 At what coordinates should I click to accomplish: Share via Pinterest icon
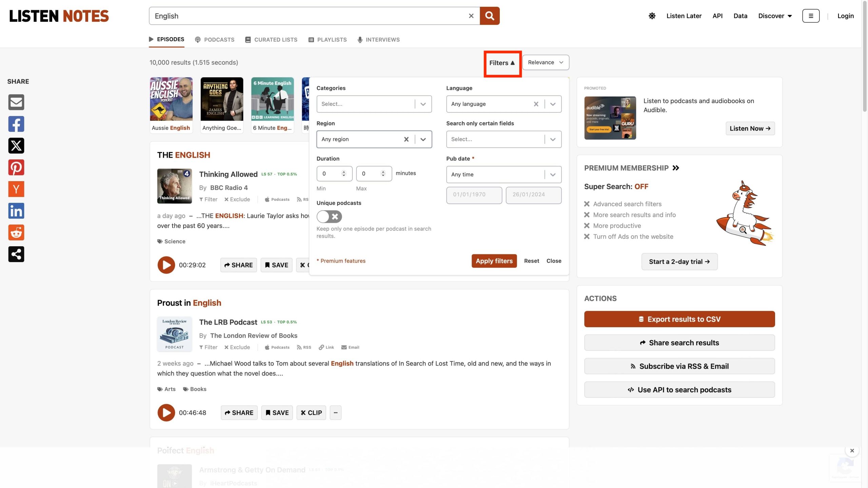[16, 167]
